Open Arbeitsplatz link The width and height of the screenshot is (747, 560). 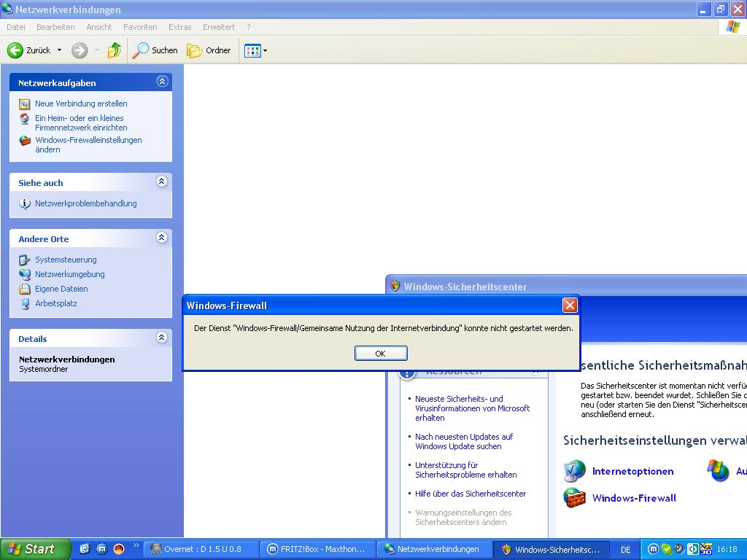[x=55, y=303]
